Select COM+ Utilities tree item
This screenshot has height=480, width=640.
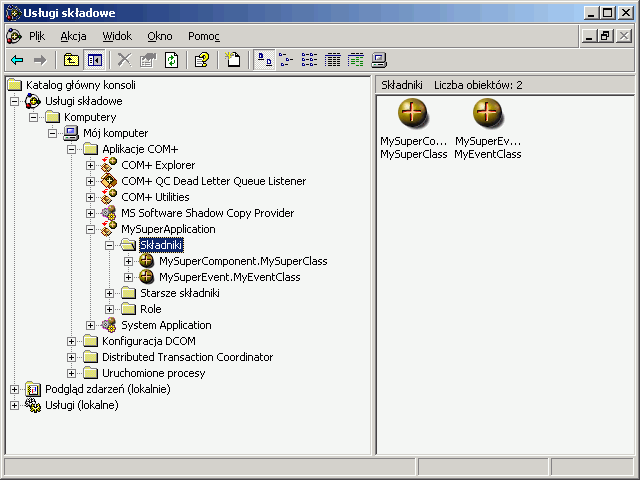[x=155, y=197]
